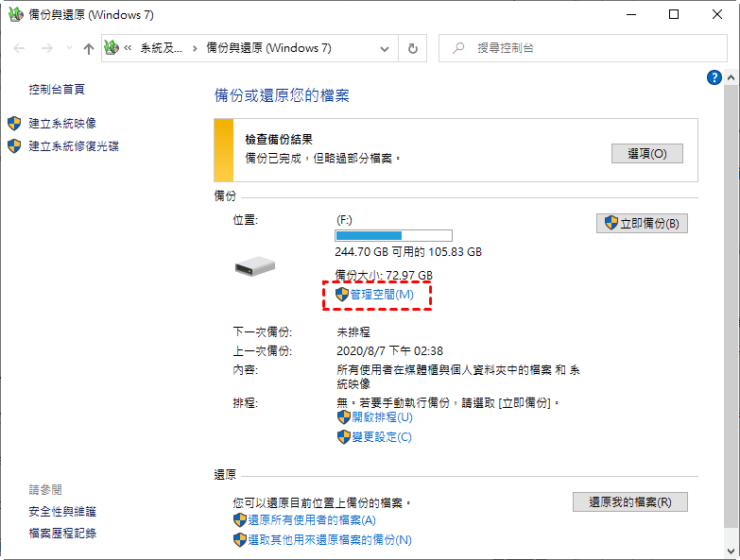
Task: Click the search Control Panel field
Action: point(582,48)
